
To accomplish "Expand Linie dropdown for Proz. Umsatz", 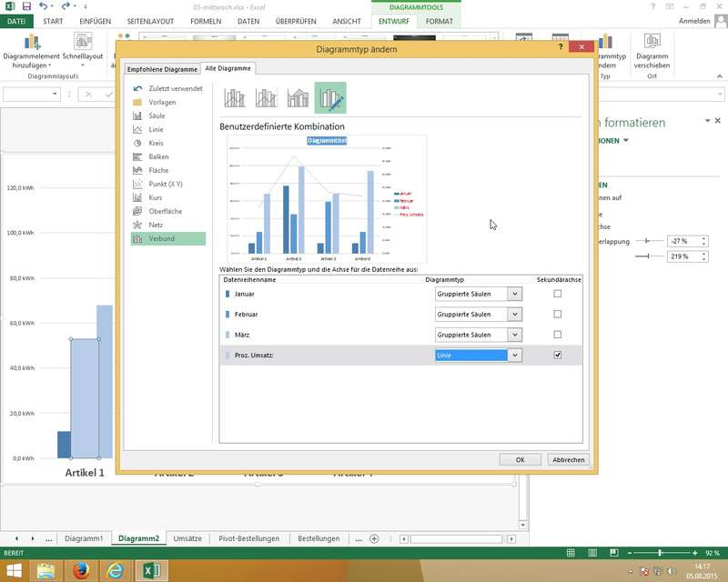I will (x=514, y=356).
